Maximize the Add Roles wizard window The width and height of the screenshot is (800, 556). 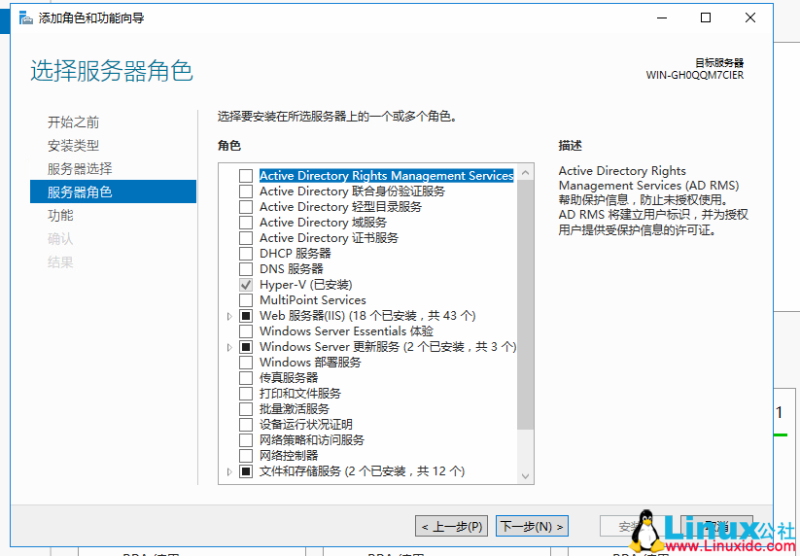tap(706, 18)
